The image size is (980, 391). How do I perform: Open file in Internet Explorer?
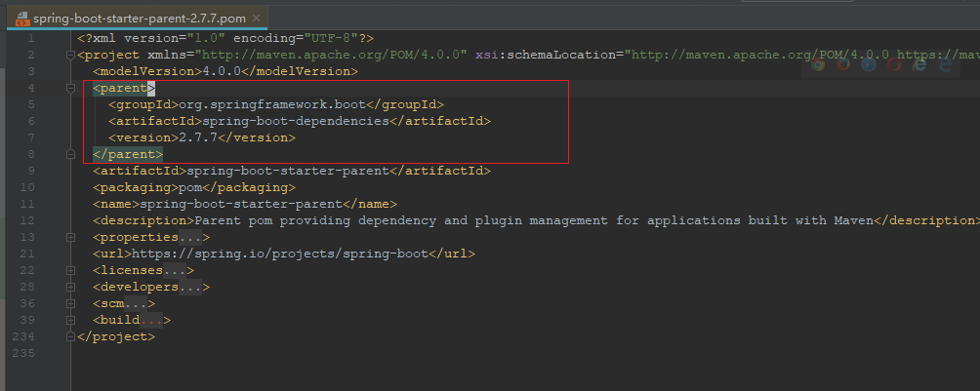click(920, 63)
